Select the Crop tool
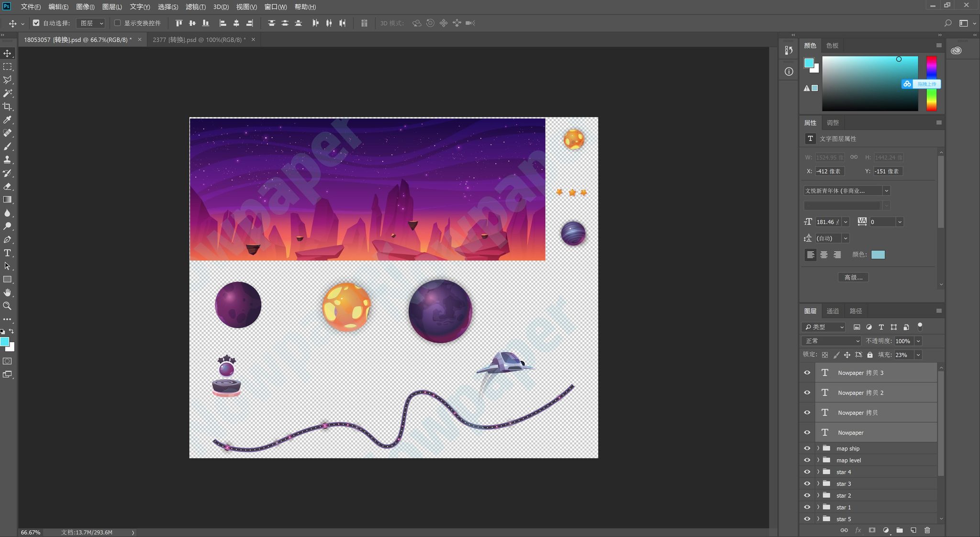Viewport: 980px width, 537px height. click(x=8, y=107)
